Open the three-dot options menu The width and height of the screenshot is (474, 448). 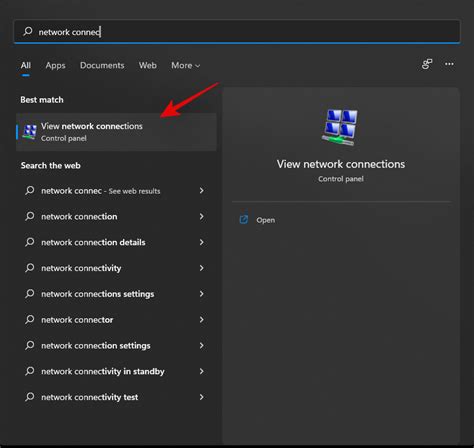[x=449, y=64]
